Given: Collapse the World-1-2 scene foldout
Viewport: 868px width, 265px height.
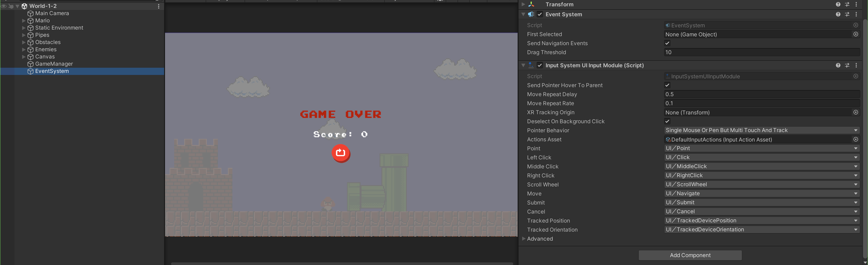Looking at the screenshot, I should (x=18, y=6).
